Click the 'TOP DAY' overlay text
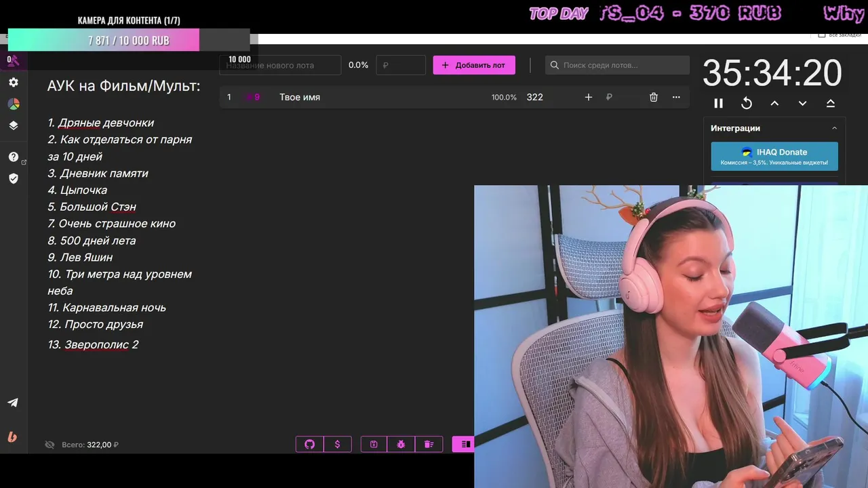The height and width of the screenshot is (488, 868). [558, 14]
